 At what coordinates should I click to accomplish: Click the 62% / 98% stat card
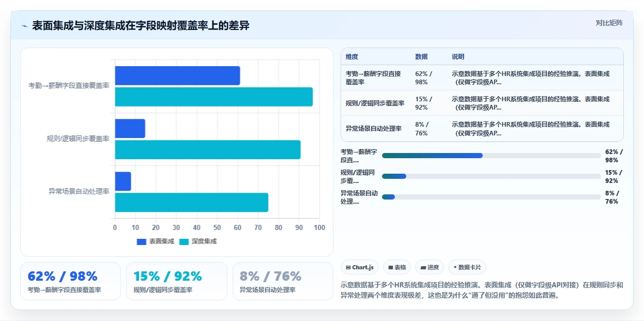[70, 281]
